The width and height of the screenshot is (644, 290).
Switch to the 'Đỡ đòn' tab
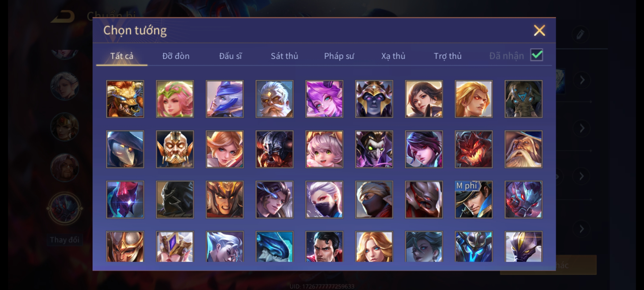[x=176, y=56]
